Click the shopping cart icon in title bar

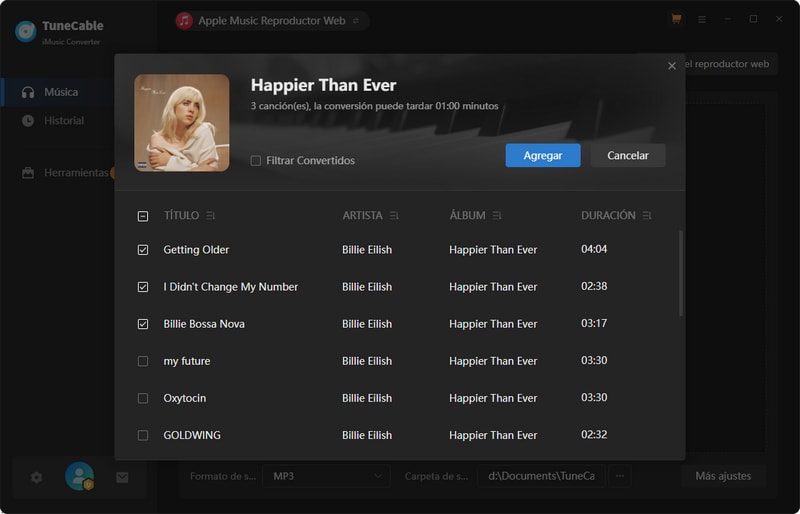pyautogui.click(x=676, y=19)
